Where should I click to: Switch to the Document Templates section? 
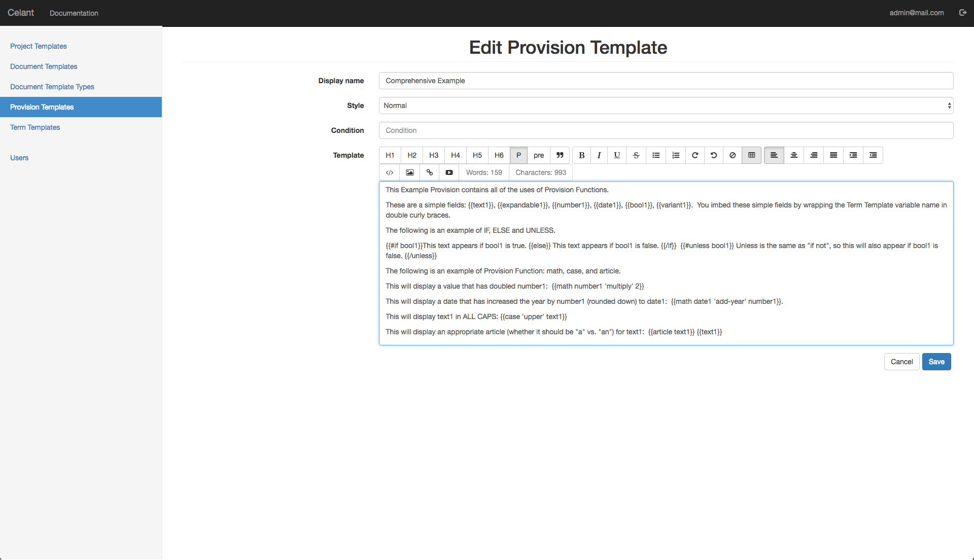pos(44,66)
